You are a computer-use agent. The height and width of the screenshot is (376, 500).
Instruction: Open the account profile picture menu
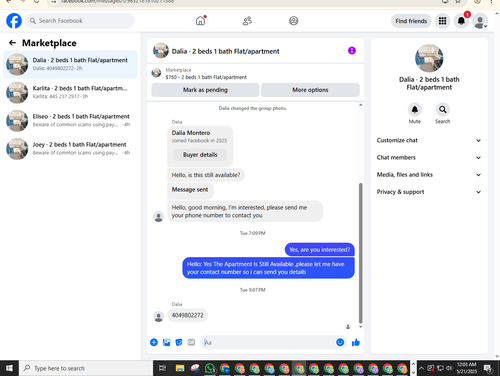(480, 21)
